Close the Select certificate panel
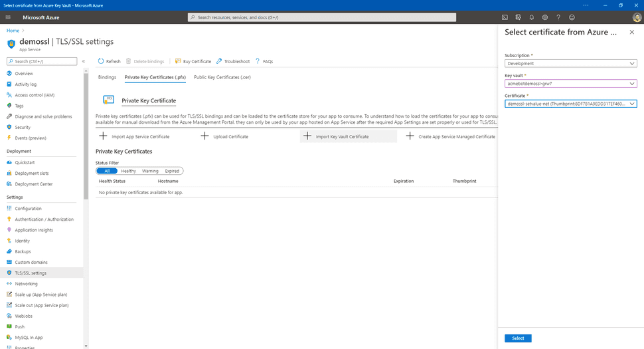Screen dimensions: 644x349 [x=631, y=32]
